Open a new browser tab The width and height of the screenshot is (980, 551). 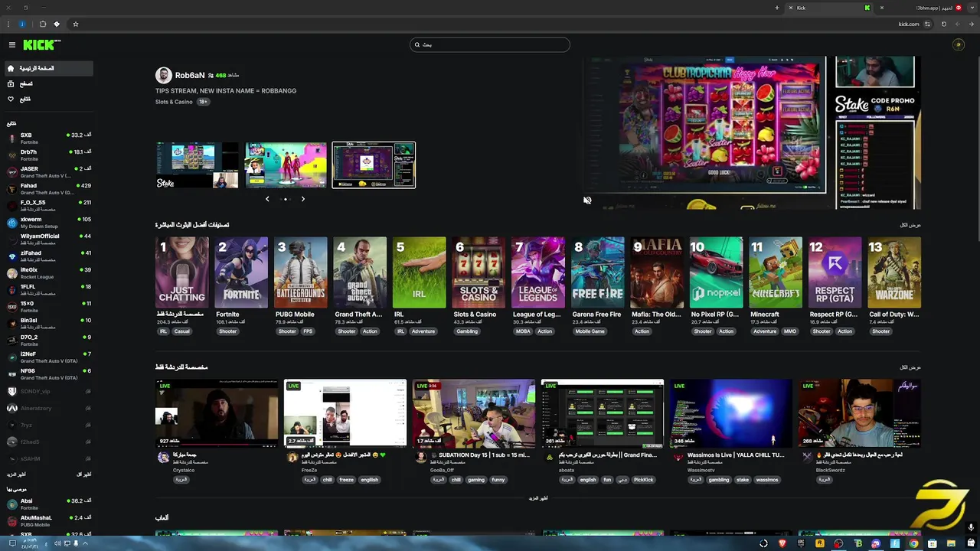click(776, 8)
